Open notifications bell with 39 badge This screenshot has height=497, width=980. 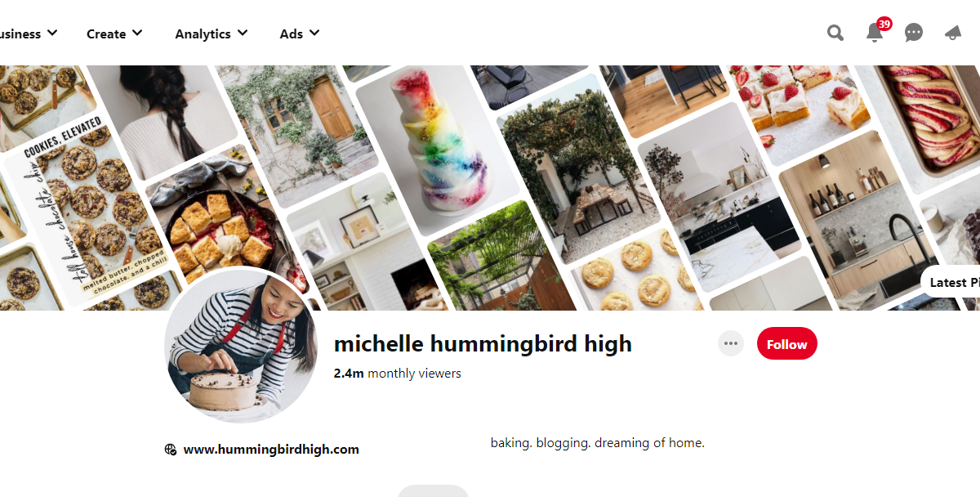click(x=875, y=32)
